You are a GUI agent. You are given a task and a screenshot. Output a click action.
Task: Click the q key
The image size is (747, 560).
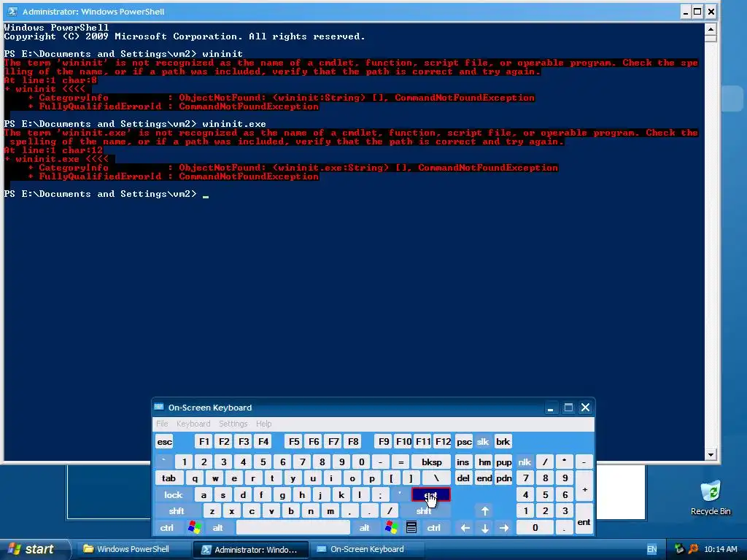(195, 478)
